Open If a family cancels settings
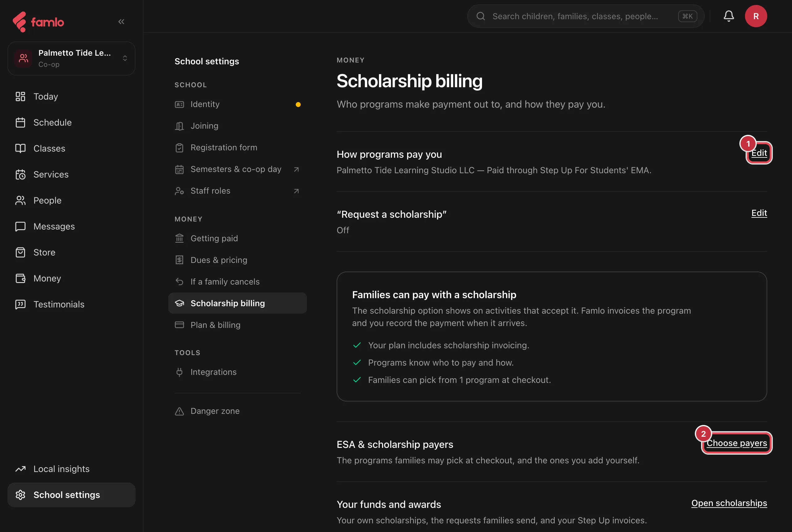This screenshot has height=532, width=792. click(x=238, y=281)
